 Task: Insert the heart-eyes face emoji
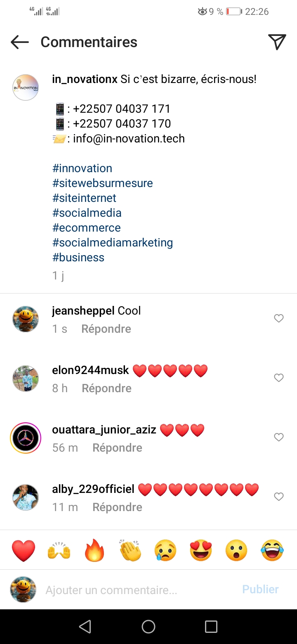201,551
